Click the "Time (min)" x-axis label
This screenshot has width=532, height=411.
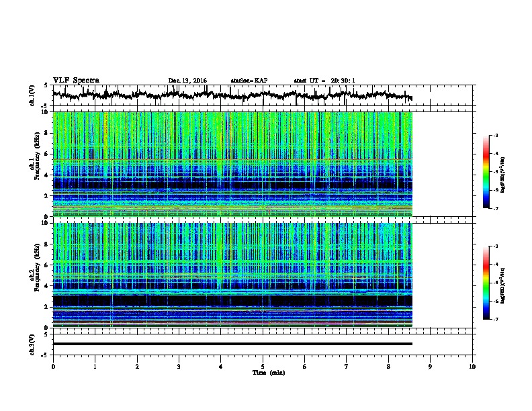click(269, 373)
